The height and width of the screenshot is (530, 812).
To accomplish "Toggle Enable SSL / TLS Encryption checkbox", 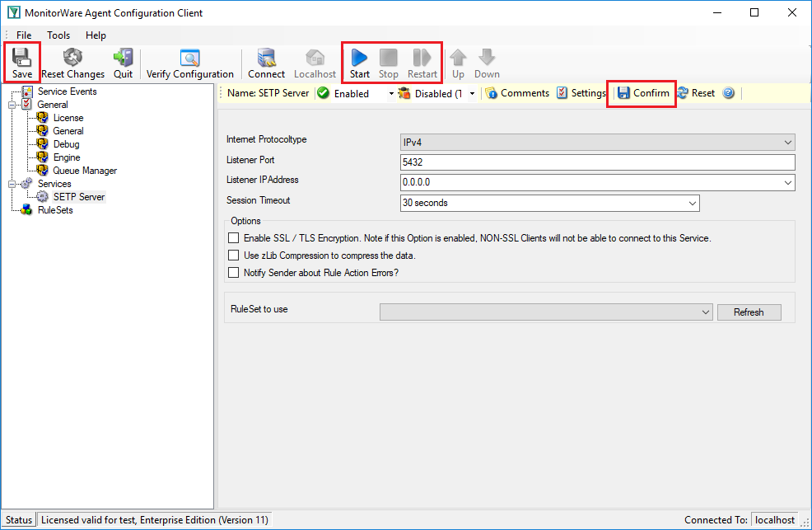I will [x=234, y=238].
